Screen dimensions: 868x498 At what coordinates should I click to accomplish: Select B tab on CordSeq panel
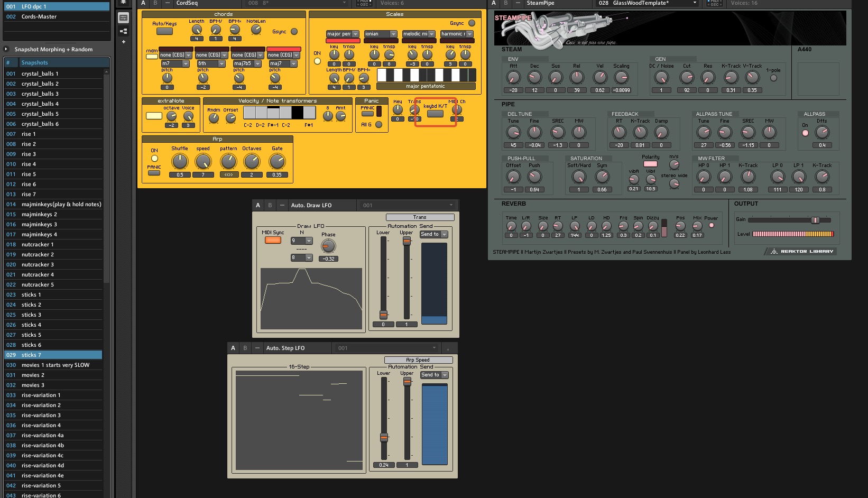155,3
